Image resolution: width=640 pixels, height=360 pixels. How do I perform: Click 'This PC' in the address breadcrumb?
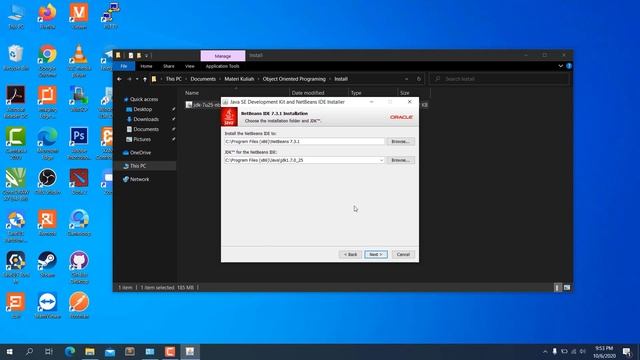[x=173, y=79]
